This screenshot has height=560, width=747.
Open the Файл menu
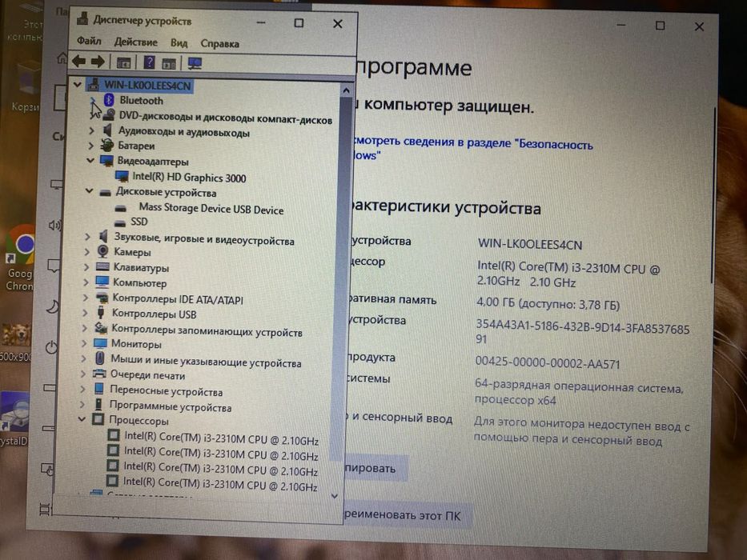click(x=89, y=41)
